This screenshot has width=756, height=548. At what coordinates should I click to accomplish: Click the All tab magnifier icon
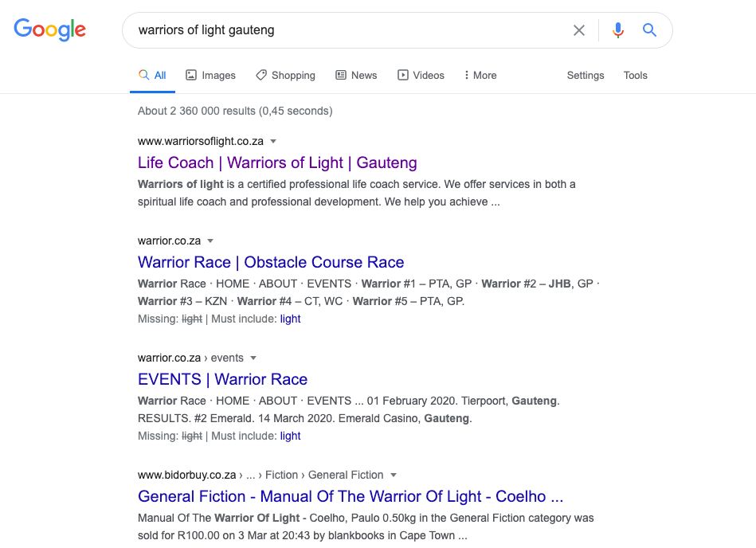143,75
